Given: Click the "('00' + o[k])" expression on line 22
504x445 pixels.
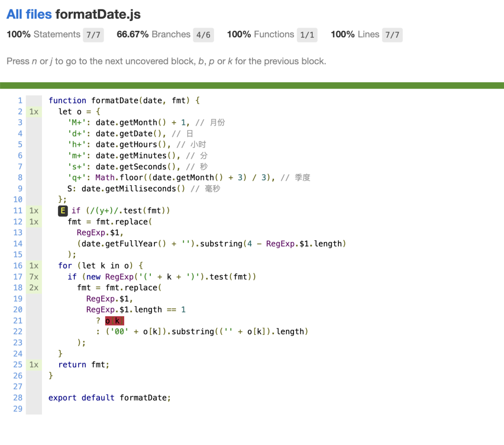Looking at the screenshot, I should (x=136, y=332).
